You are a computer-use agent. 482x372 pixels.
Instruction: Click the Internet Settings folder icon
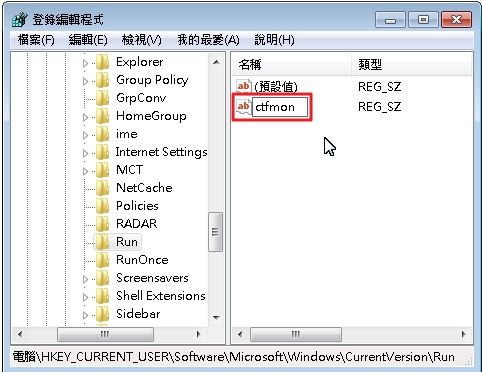pyautogui.click(x=102, y=152)
